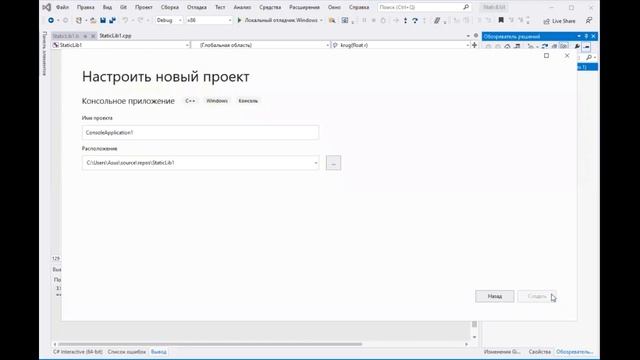
Task: Click the Quick Launch search box
Action: 424,7
